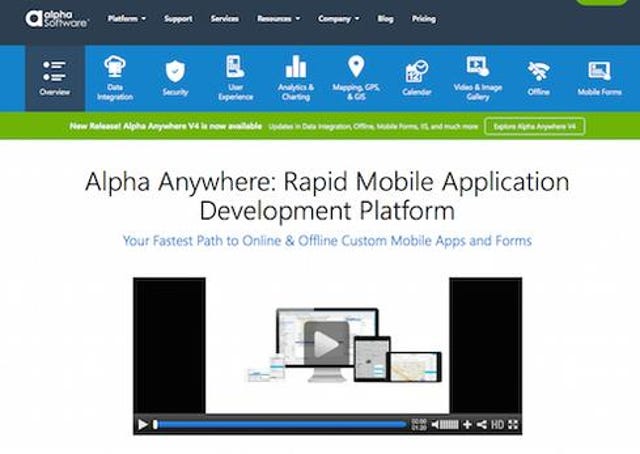Mute the video with the speaker icon
Viewport: 640px width, 454px height.
click(x=435, y=425)
